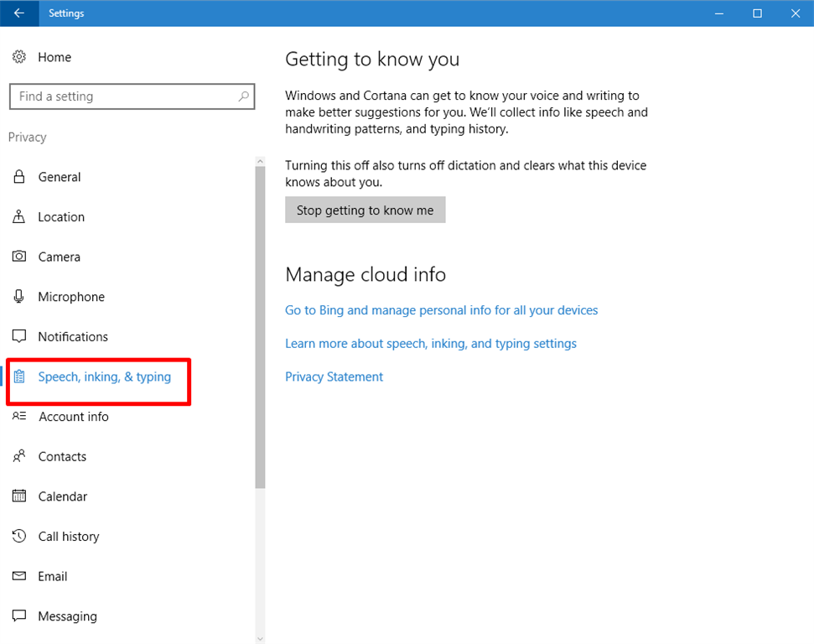The height and width of the screenshot is (644, 814).
Task: Go to Calendar privacy settings
Action: click(62, 496)
